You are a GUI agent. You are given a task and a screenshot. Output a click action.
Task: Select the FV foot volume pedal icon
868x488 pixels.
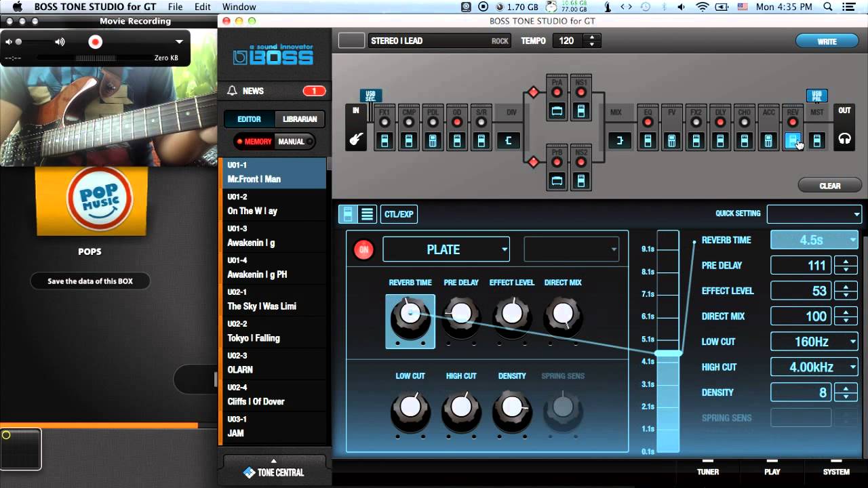[671, 141]
